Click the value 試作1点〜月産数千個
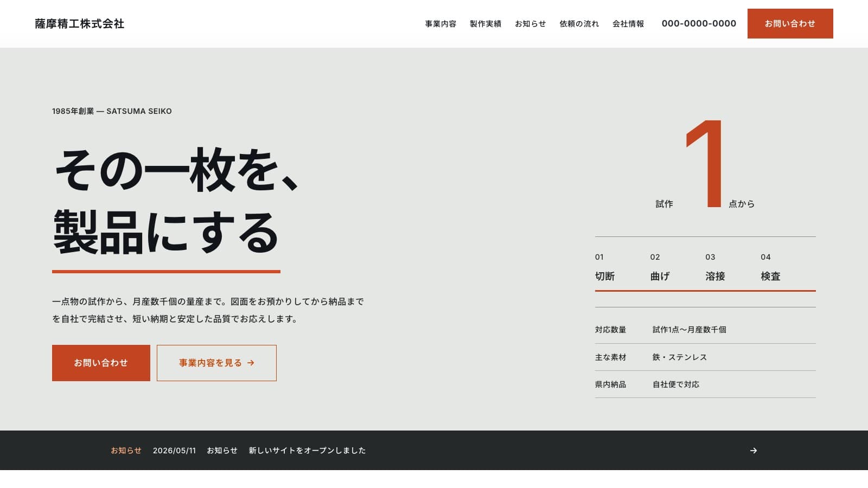Screen dimensions: 868x488 tap(689, 330)
